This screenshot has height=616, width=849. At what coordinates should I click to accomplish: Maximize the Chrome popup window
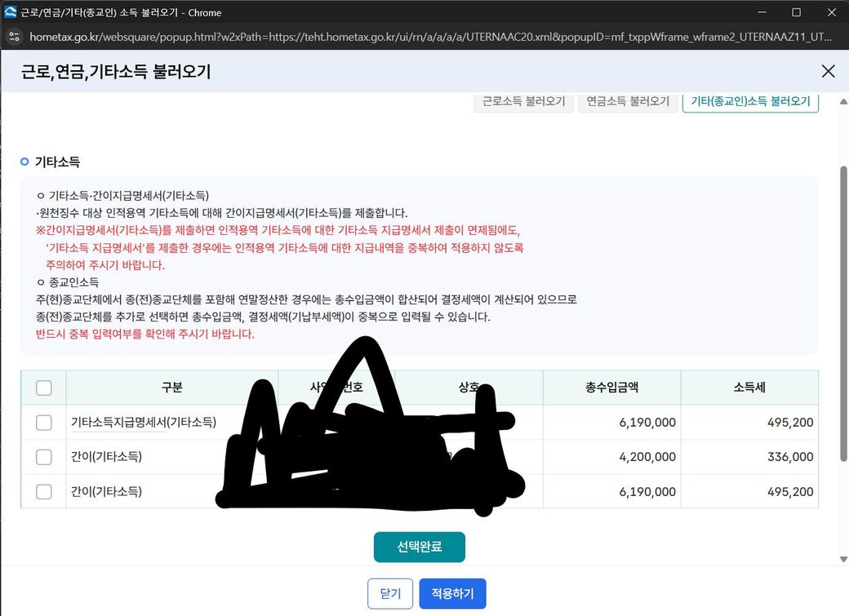[x=796, y=12]
